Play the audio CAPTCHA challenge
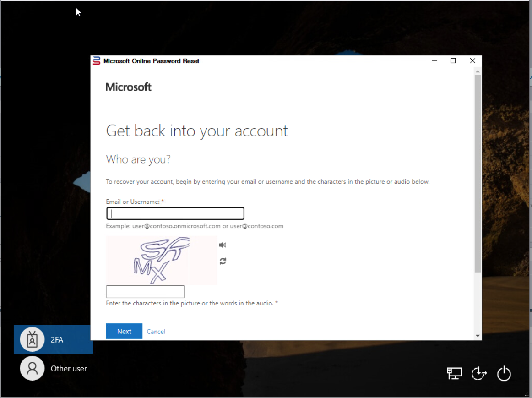532x398 pixels. click(223, 245)
